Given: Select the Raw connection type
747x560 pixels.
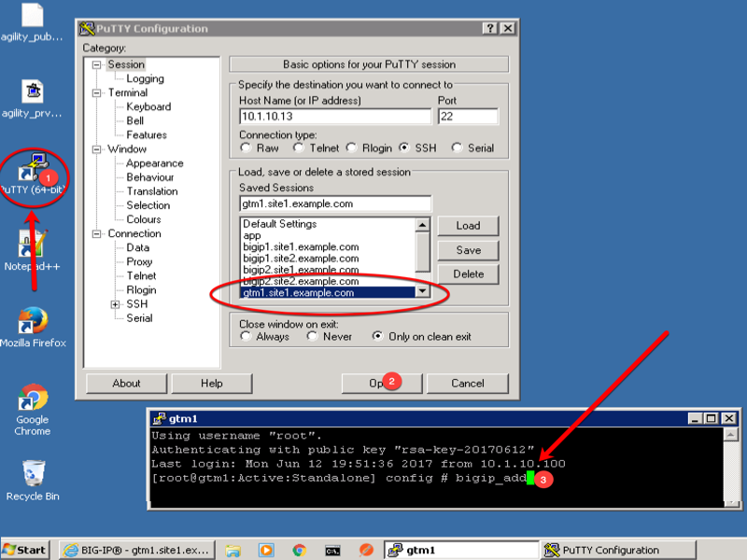Looking at the screenshot, I should point(246,147).
